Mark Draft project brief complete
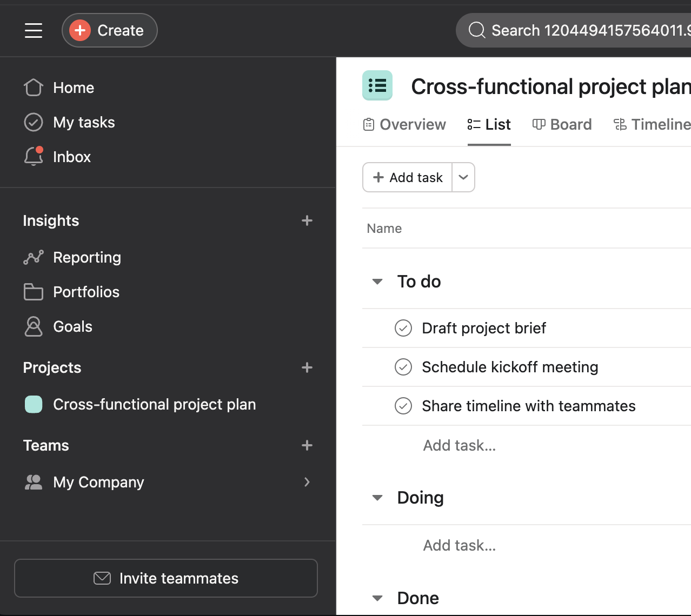This screenshot has width=691, height=616. pyautogui.click(x=403, y=328)
